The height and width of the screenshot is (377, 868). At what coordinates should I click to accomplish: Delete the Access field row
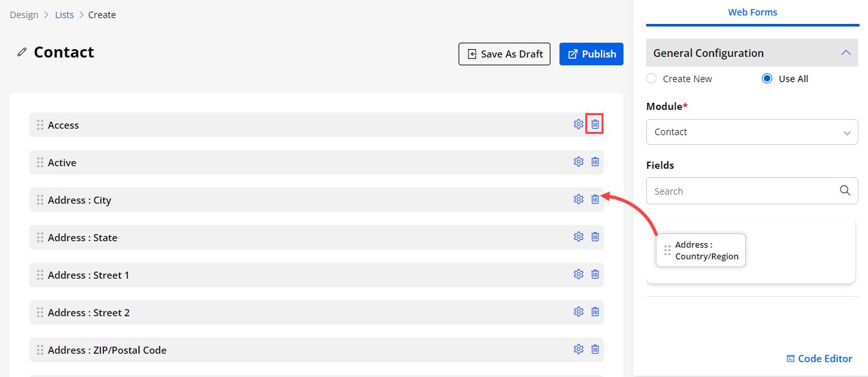point(595,124)
